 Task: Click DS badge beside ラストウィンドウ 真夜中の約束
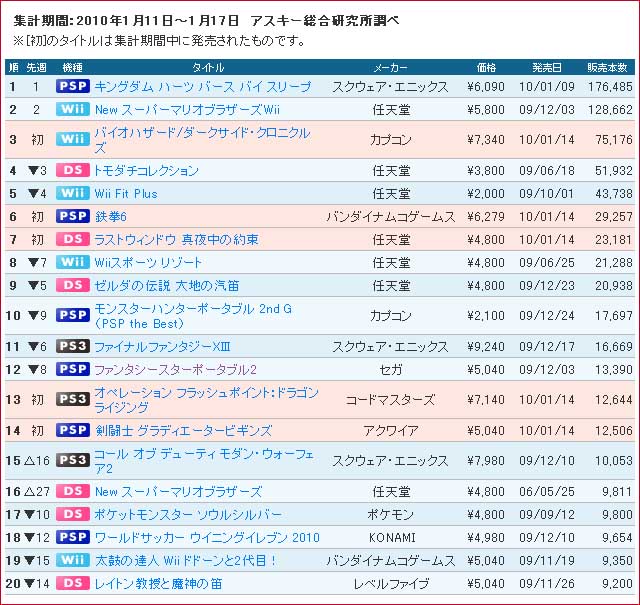[x=73, y=239]
